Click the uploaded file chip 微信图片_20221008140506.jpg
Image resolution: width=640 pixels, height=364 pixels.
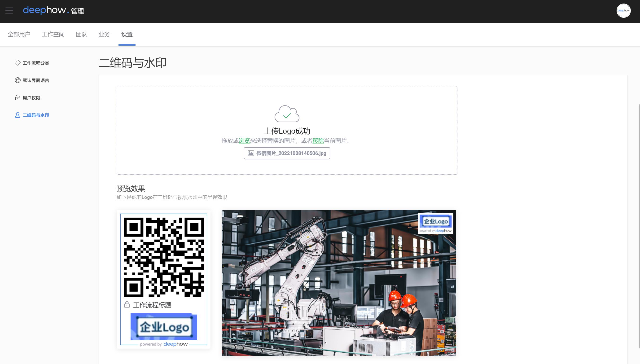click(x=287, y=153)
